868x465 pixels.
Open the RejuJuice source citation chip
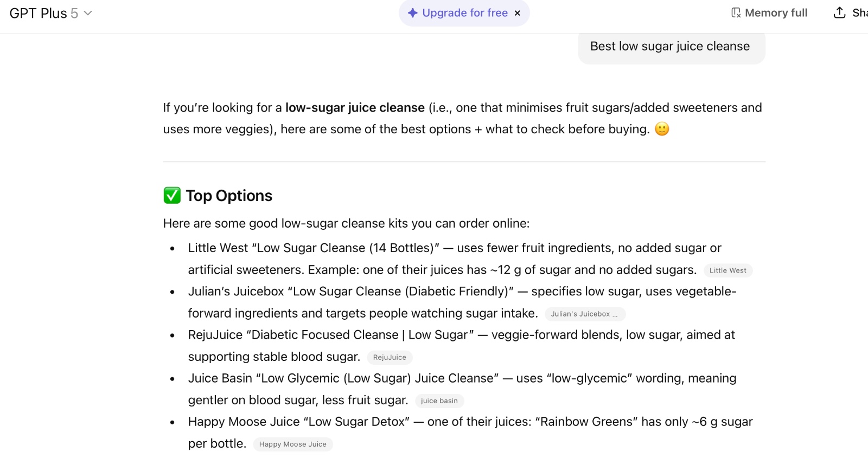pyautogui.click(x=390, y=357)
